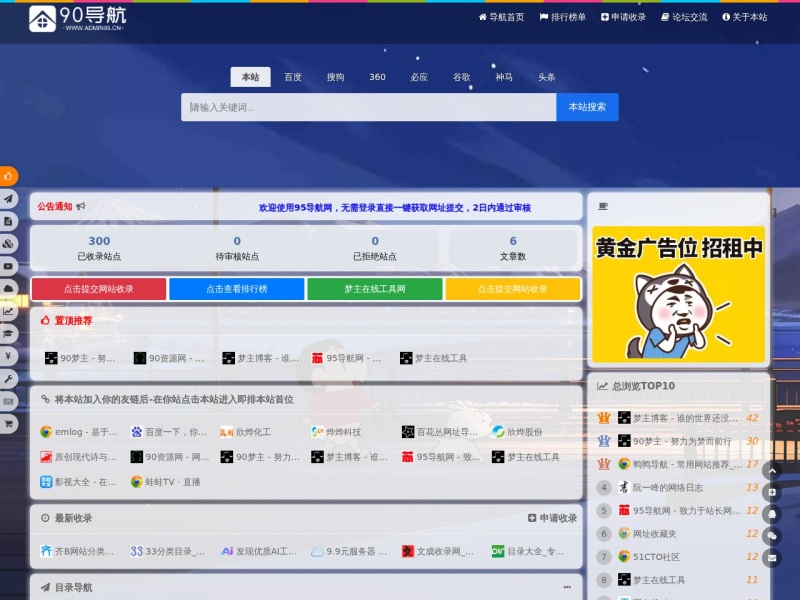
Task: Open the 百花丛网址导航 friend link
Action: pos(440,432)
